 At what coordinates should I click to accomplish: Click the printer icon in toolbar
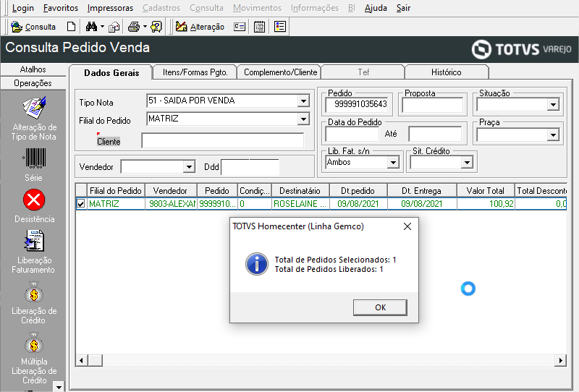coord(134,27)
